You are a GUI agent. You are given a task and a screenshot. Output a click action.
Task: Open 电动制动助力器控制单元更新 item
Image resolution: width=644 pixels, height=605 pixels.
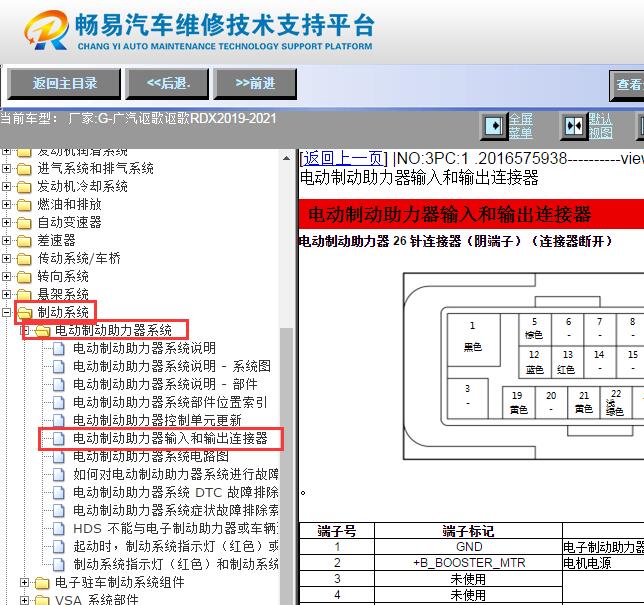tap(157, 421)
